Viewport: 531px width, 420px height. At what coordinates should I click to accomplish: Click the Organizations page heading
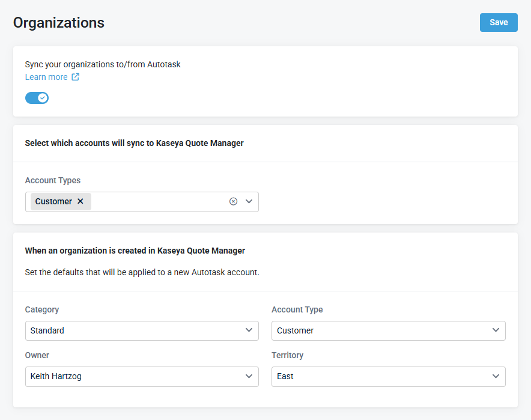click(59, 23)
